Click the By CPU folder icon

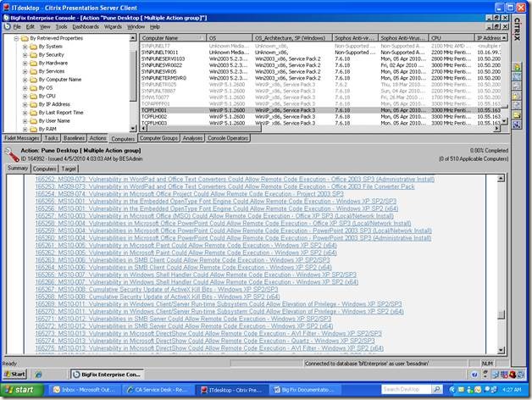pos(33,96)
